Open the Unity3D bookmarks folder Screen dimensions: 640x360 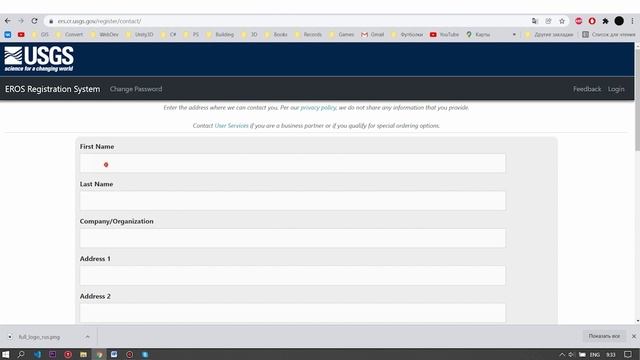pos(139,35)
